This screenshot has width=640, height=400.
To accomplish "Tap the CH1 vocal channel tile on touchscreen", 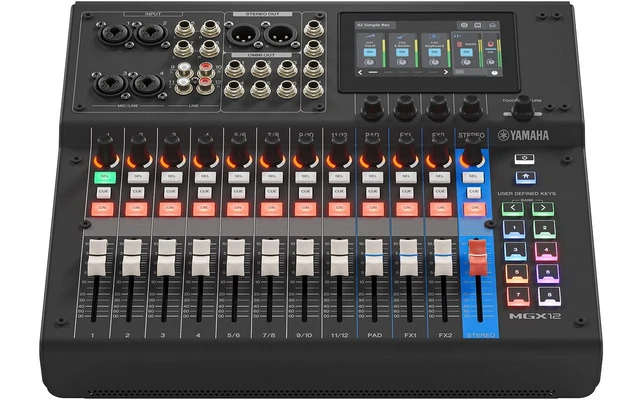I will [x=371, y=50].
